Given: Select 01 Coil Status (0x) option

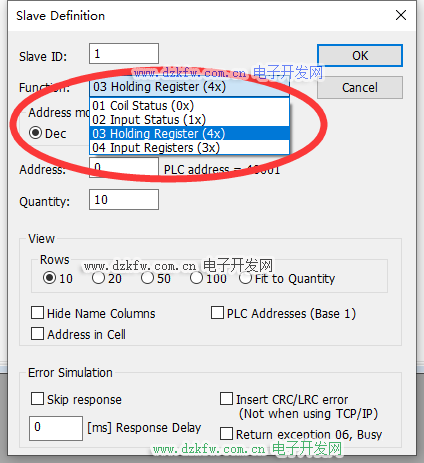Looking at the screenshot, I should click(189, 106).
